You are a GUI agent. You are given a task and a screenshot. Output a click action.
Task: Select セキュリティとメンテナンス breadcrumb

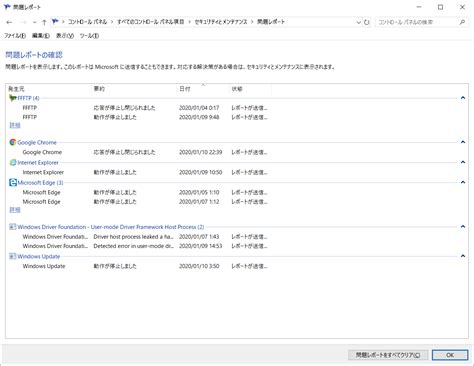click(221, 22)
